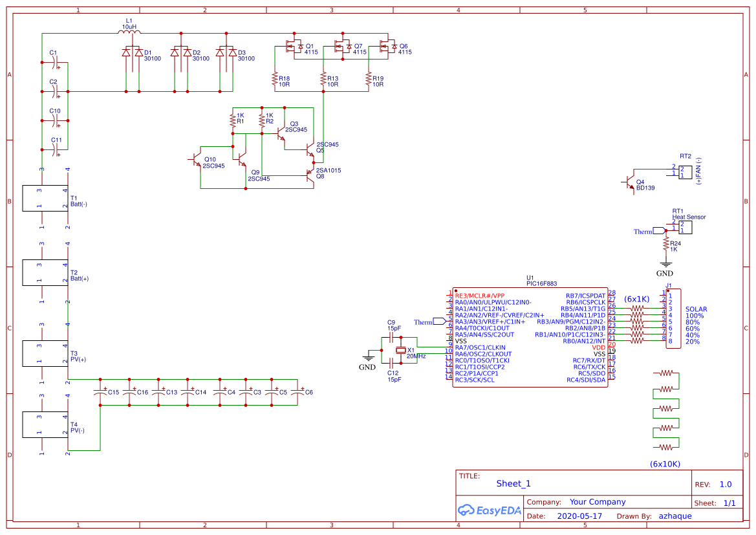Click the RA0/AN0/ULPWU/C12IN0- pin label
Image resolution: width=756 pixels, height=535 pixels.
493,303
